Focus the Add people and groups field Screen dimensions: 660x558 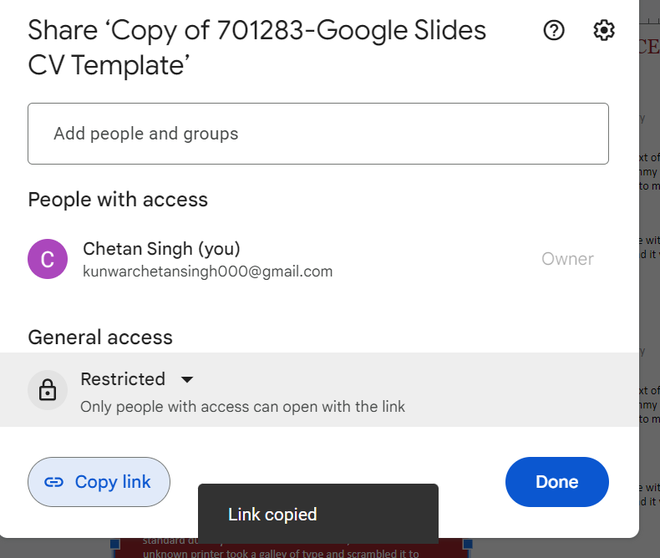318,133
